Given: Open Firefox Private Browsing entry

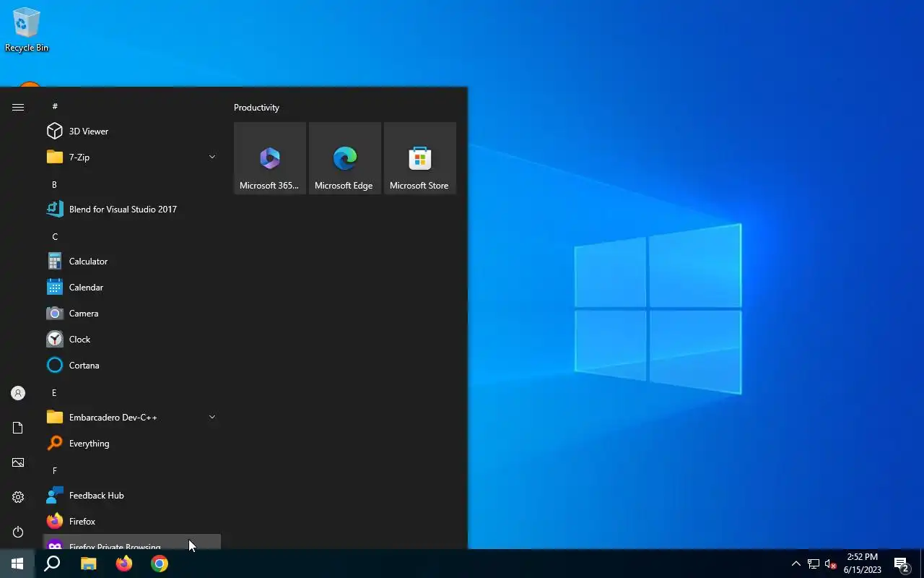Looking at the screenshot, I should click(132, 542).
